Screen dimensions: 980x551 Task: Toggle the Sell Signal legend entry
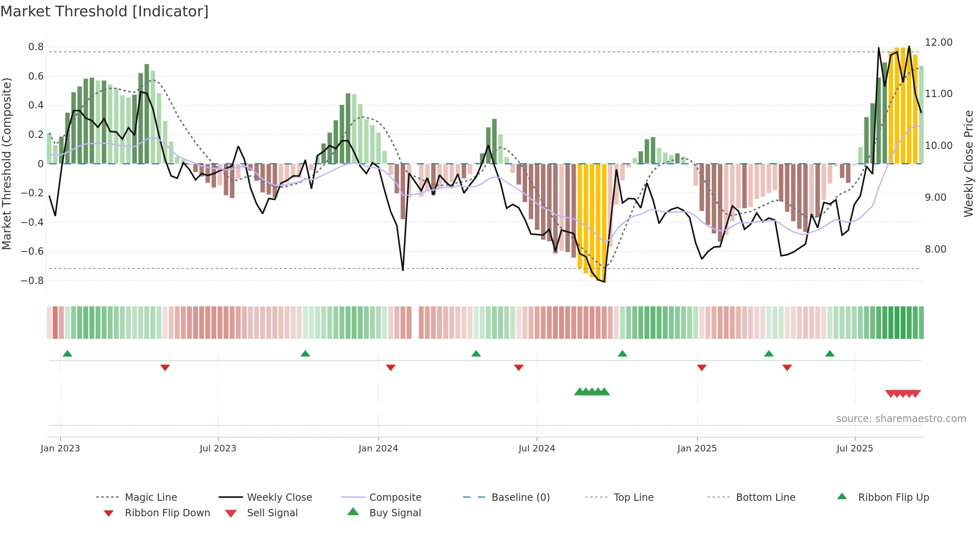point(261,513)
